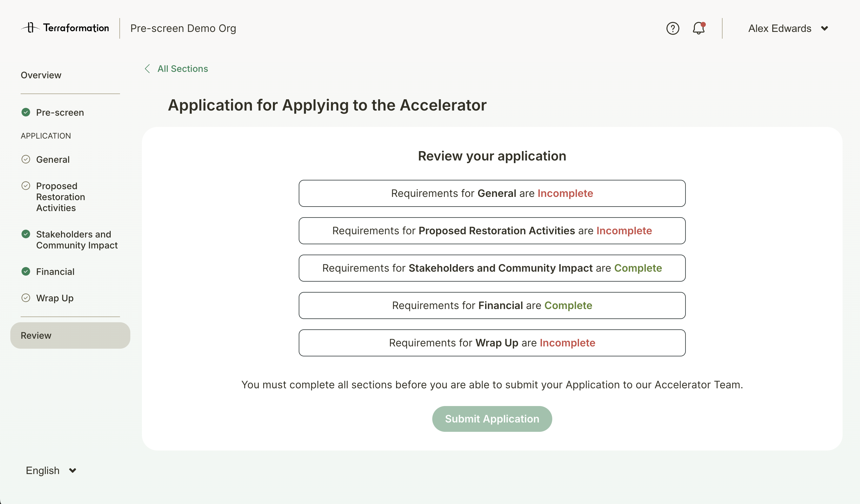Screen dimensions: 860x504
Task: Click the Wrap Up status circle icon
Action: 25,298
